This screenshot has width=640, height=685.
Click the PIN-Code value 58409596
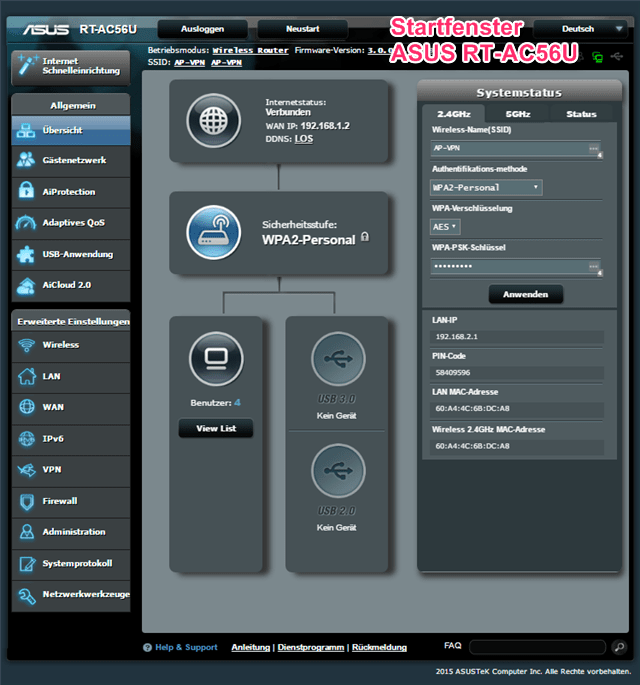(x=453, y=373)
